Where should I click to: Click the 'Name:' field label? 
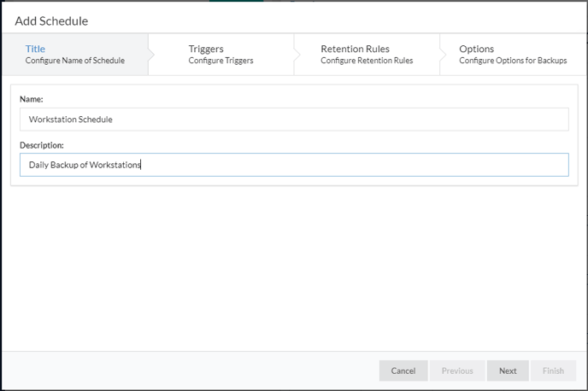[32, 99]
